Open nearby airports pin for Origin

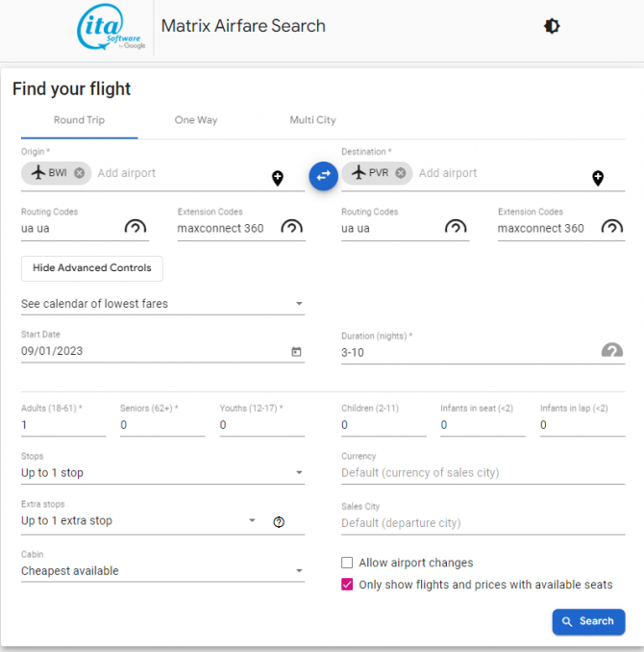[x=278, y=178]
